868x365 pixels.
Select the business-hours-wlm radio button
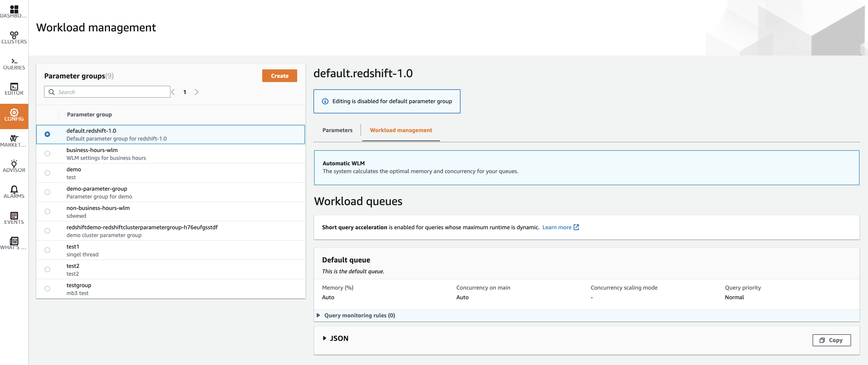point(48,154)
